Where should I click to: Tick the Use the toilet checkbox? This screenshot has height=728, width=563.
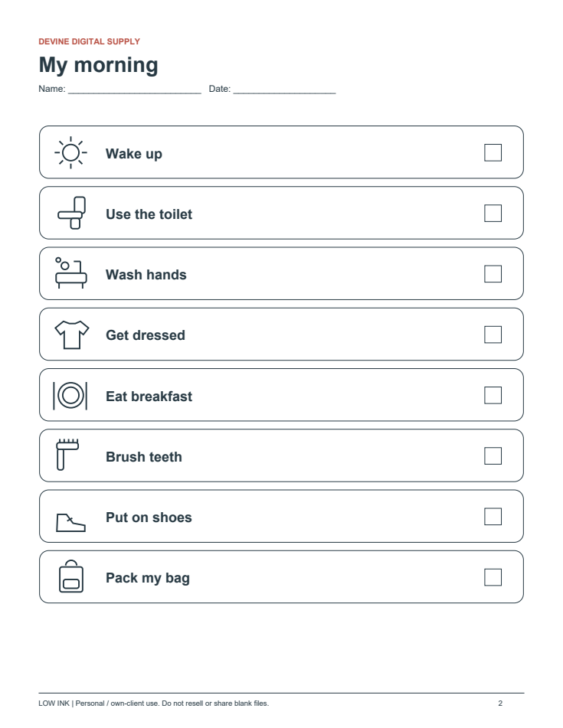pyautogui.click(x=493, y=213)
